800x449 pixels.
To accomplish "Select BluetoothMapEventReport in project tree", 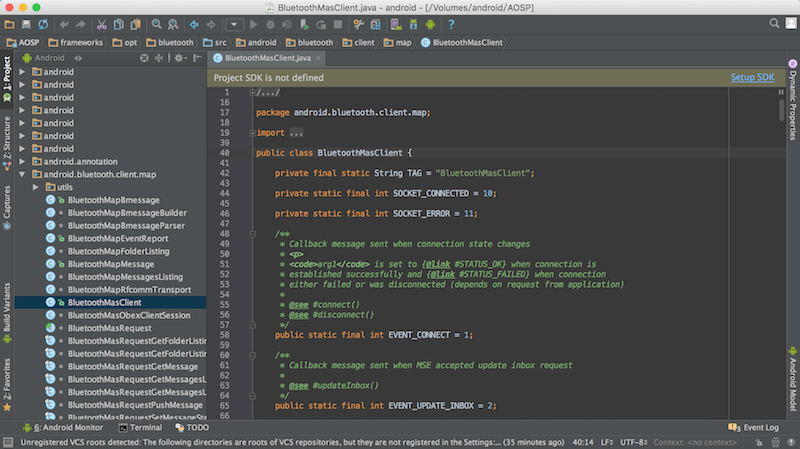I will 118,238.
